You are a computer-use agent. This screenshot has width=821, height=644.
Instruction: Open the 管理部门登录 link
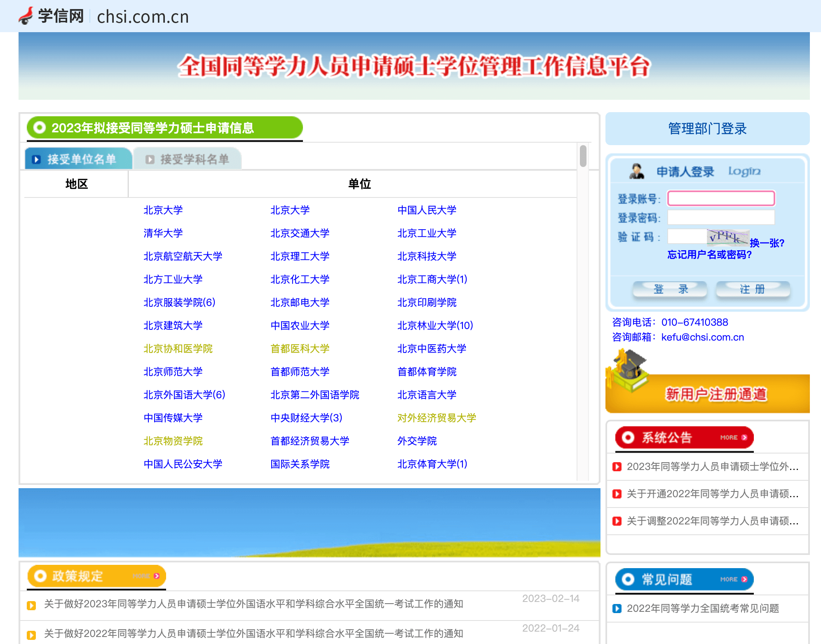click(707, 129)
